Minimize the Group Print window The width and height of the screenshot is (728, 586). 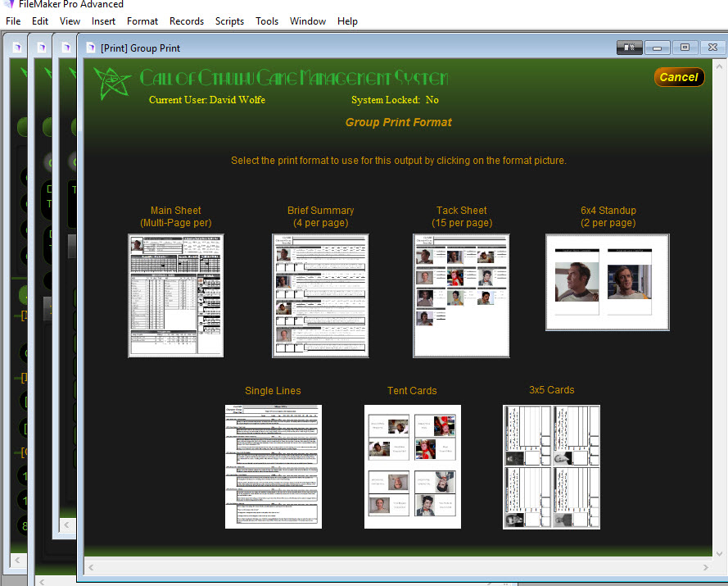tap(657, 48)
